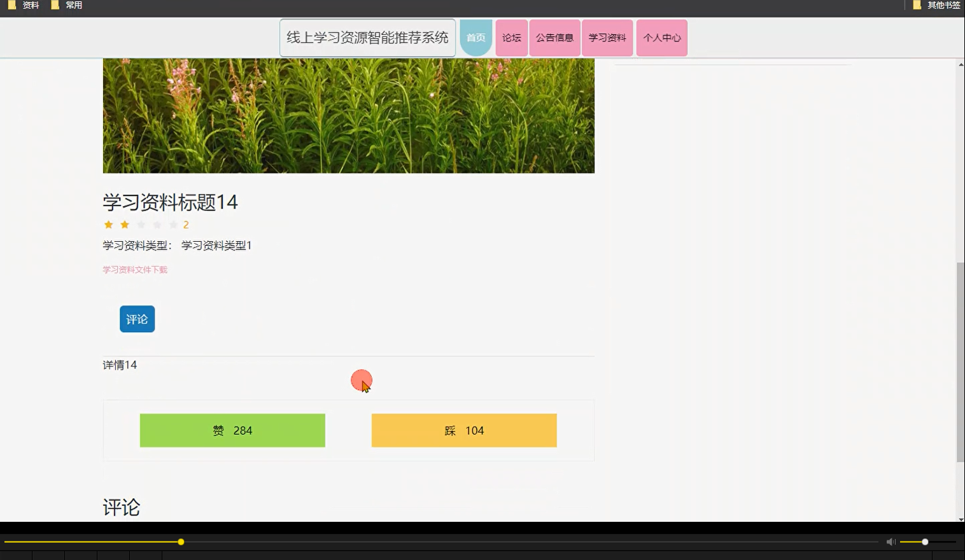Click the 线上学习资源智能推荐系统 title
This screenshot has width=965, height=560.
coord(367,38)
